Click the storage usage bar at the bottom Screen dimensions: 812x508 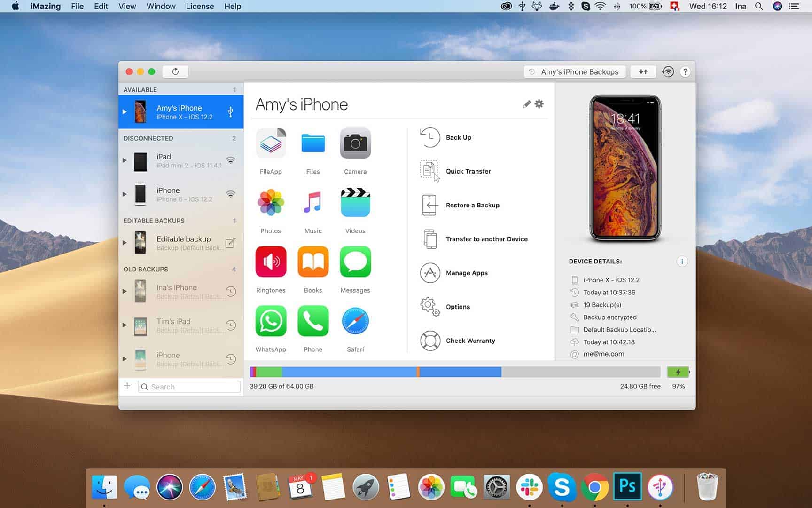[456, 372]
